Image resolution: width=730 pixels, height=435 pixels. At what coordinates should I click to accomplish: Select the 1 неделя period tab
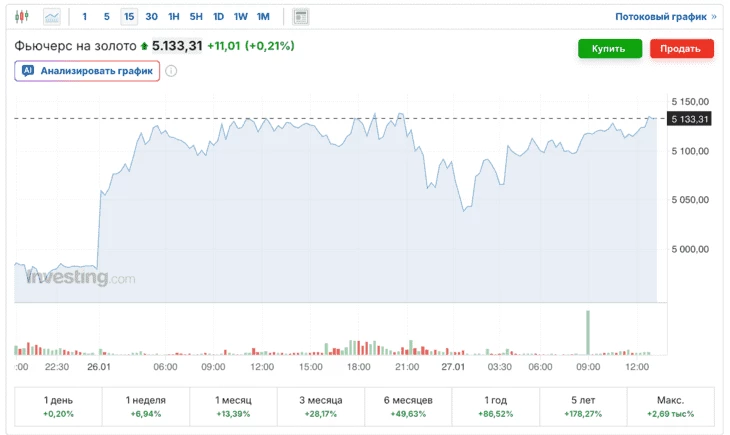(x=146, y=406)
